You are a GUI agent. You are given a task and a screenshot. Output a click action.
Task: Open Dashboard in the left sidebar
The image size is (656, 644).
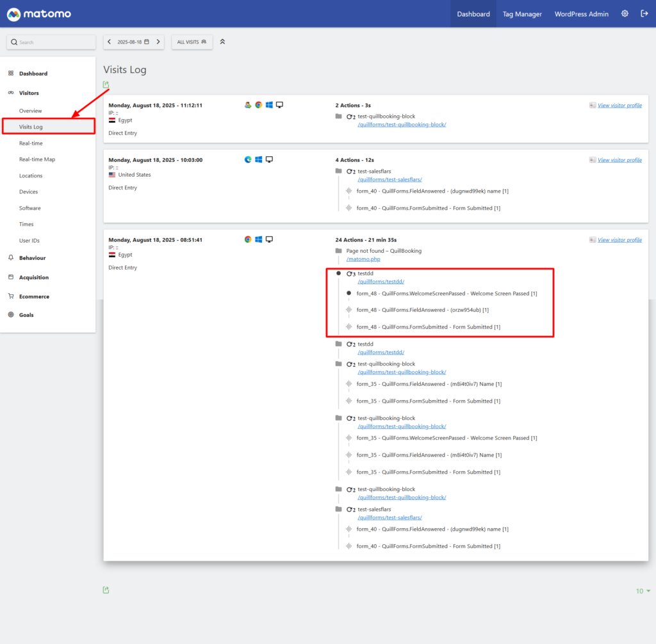33,74
